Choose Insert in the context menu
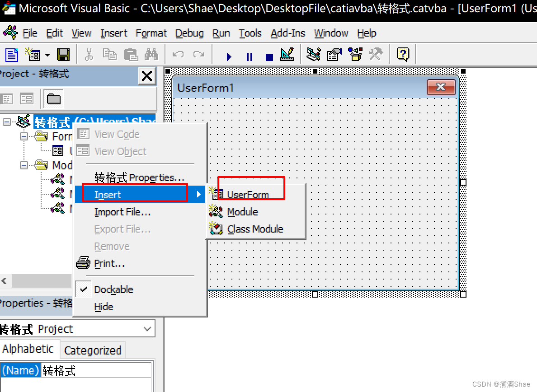 pos(140,194)
